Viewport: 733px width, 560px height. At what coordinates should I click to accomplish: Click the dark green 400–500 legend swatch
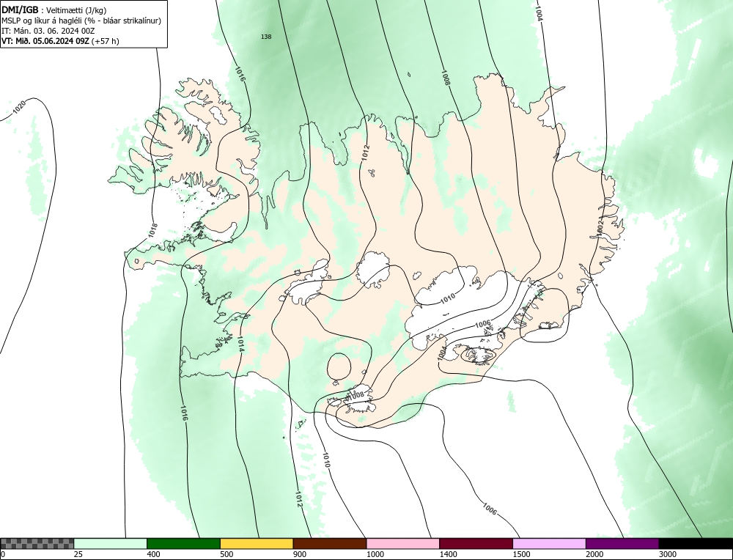coord(183,544)
